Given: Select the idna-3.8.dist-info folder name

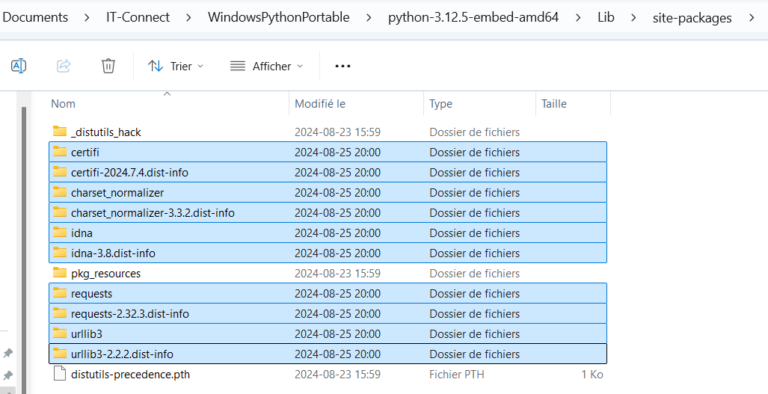Looking at the screenshot, I should pos(113,253).
